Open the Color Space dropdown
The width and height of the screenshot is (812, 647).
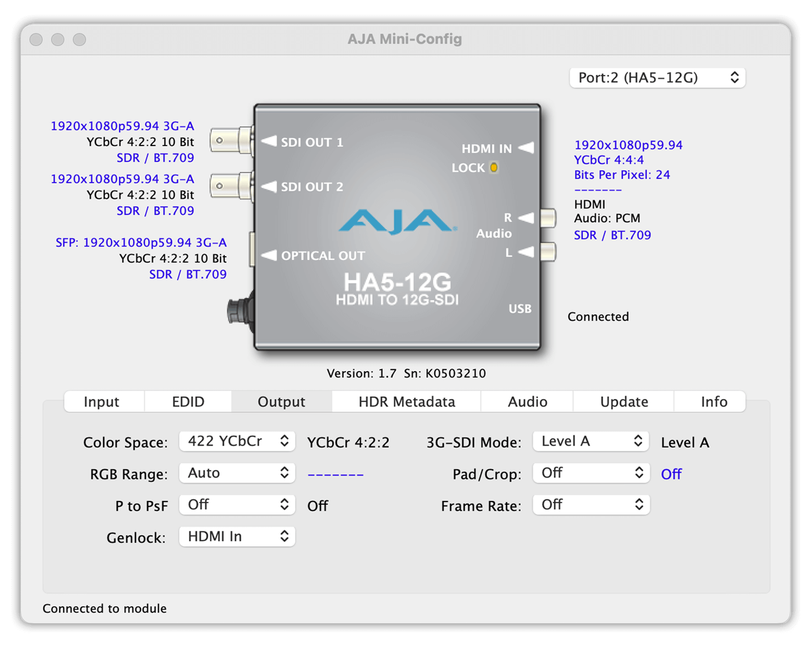click(237, 441)
